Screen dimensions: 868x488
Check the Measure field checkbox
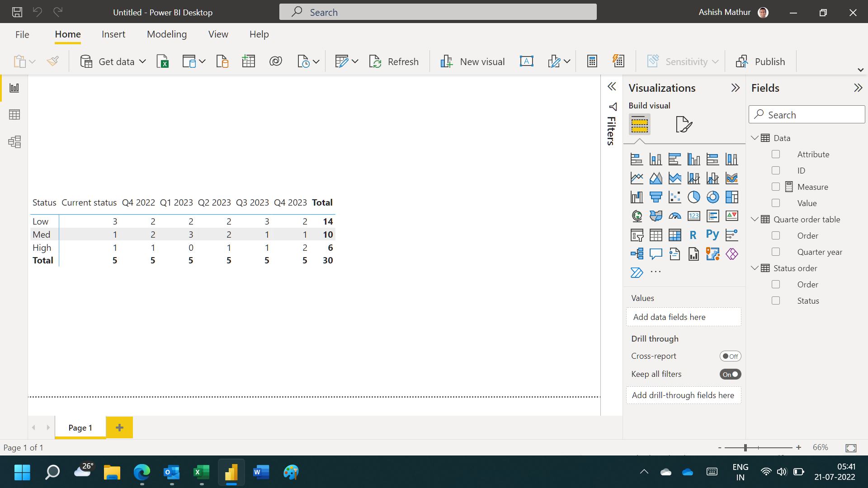[x=776, y=187]
